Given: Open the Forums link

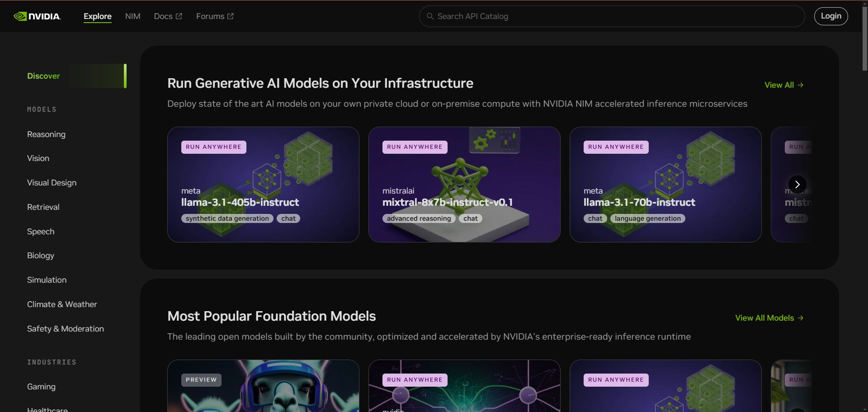Looking at the screenshot, I should [x=215, y=16].
